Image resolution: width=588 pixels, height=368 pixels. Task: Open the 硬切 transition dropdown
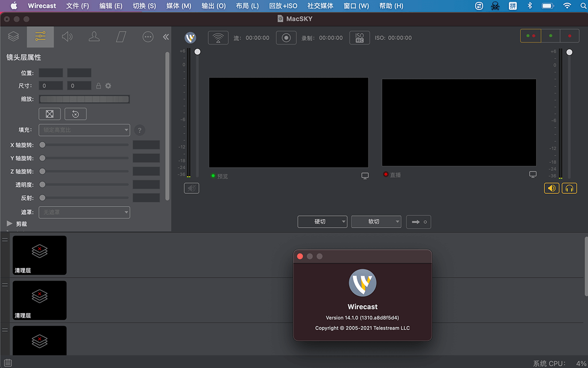pyautogui.click(x=322, y=222)
